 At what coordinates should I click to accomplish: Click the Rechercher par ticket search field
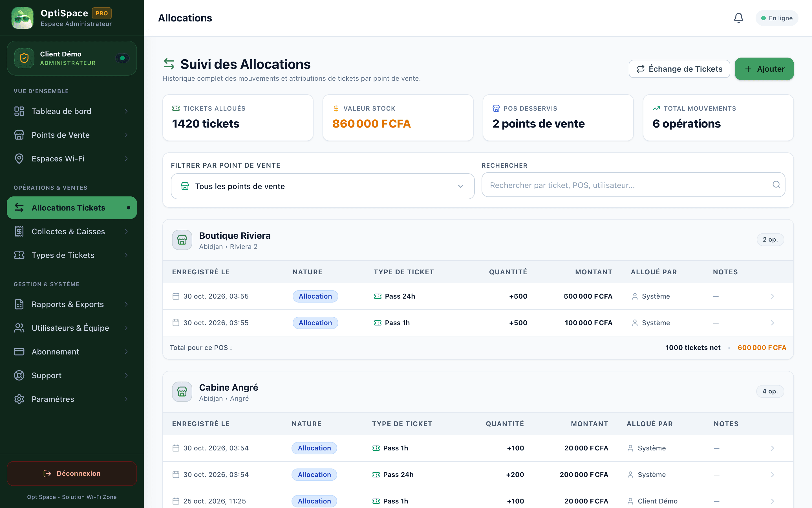(633, 185)
